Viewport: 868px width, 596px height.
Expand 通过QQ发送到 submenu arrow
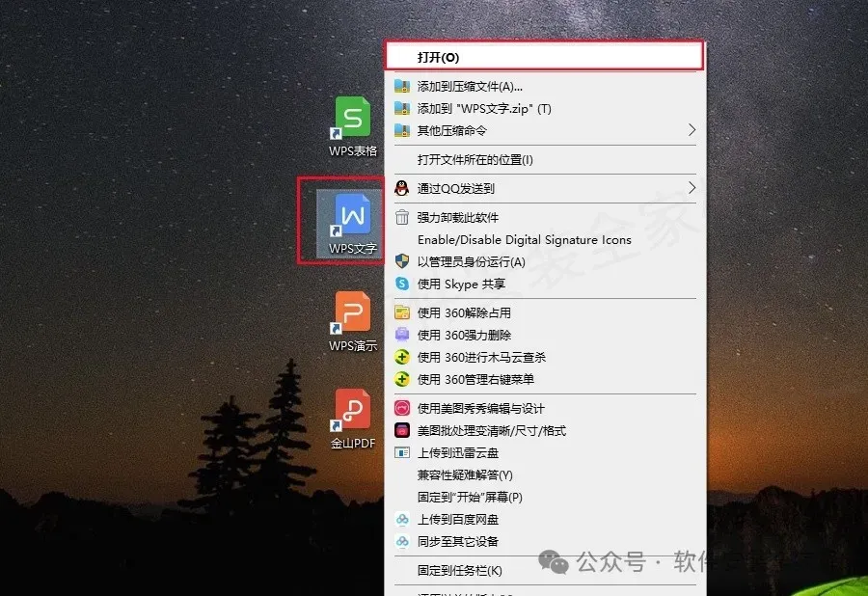692,188
